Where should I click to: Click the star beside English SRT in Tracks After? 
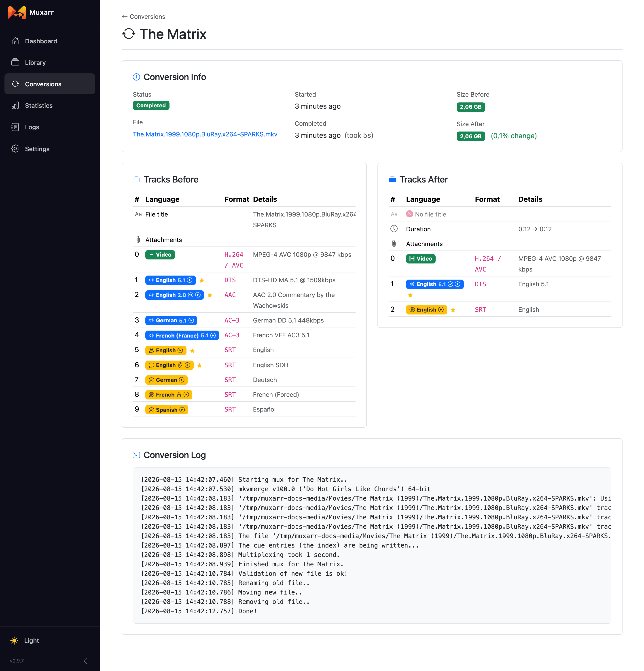click(453, 310)
